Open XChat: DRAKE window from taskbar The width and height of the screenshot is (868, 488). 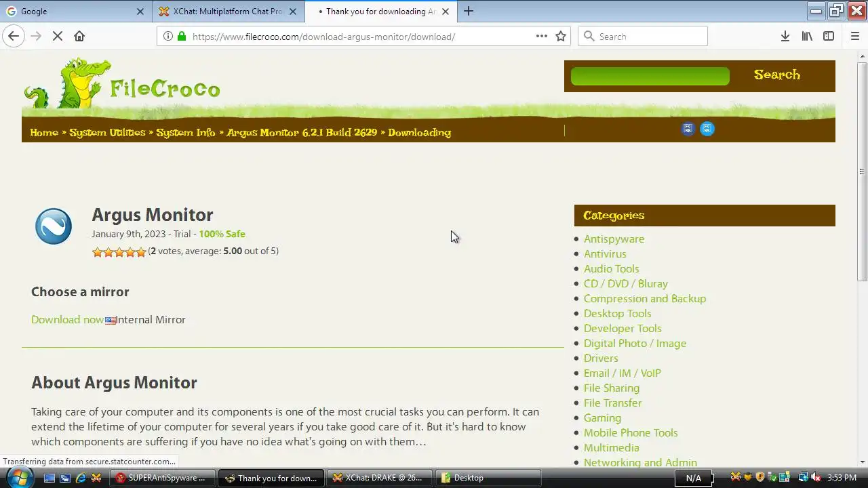tap(380, 478)
